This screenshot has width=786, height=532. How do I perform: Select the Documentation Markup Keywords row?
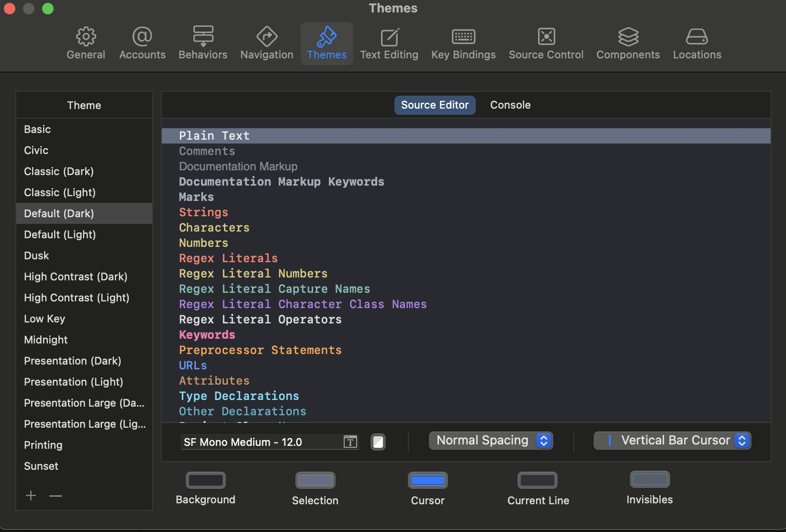point(466,182)
